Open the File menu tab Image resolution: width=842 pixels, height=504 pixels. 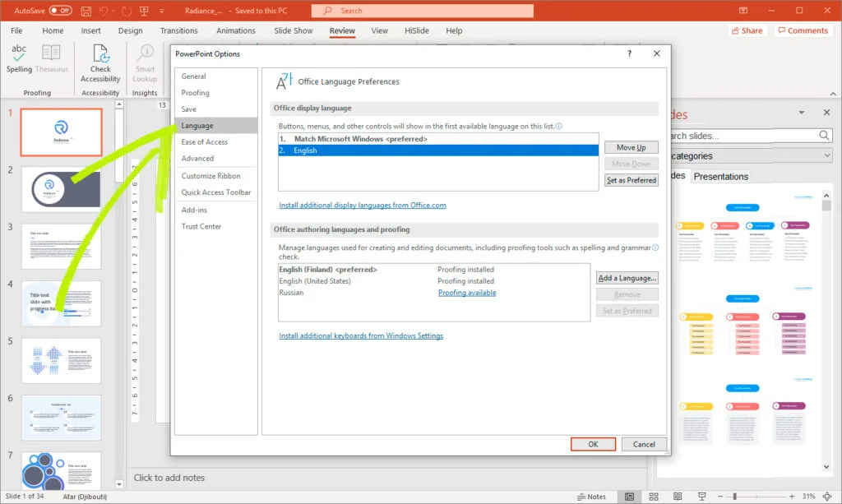pyautogui.click(x=16, y=30)
